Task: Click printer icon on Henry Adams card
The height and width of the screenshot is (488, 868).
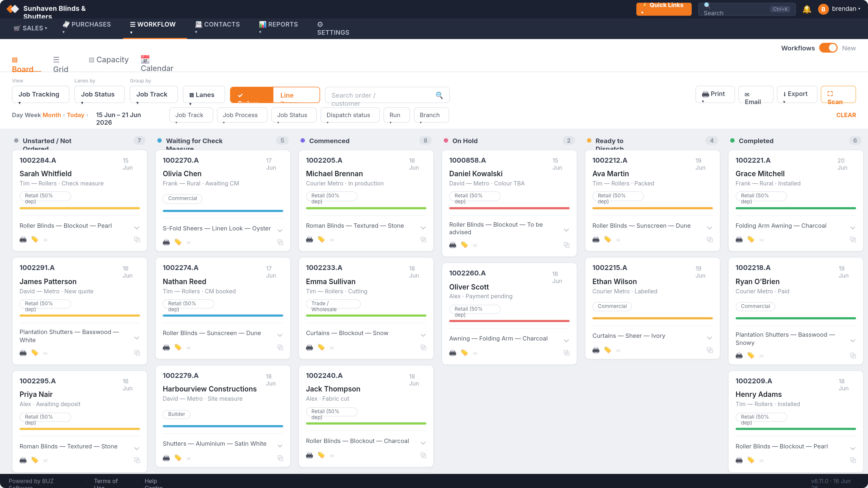Action: [x=739, y=460]
